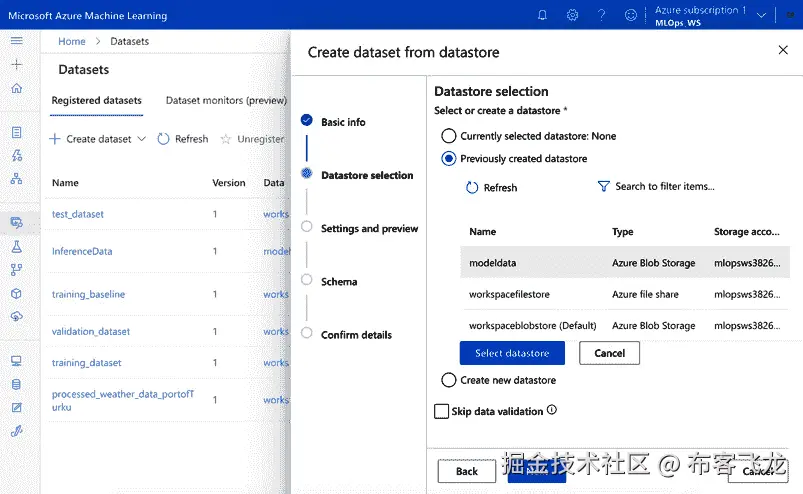Select Previously created datastore radio button

pos(449,159)
